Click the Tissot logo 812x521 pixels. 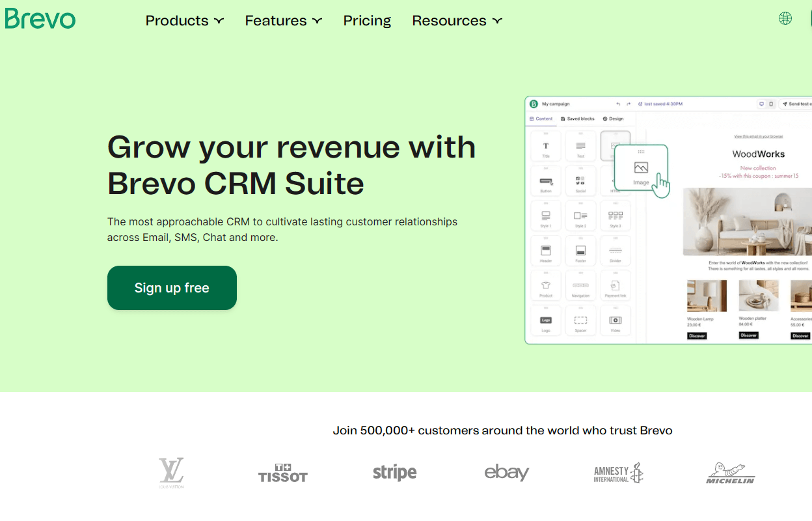[x=283, y=473]
